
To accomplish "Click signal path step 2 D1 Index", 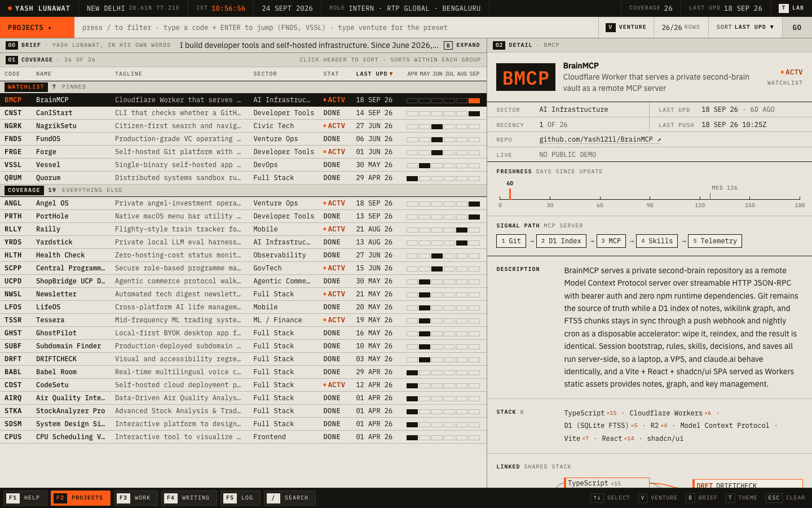I will 561,241.
